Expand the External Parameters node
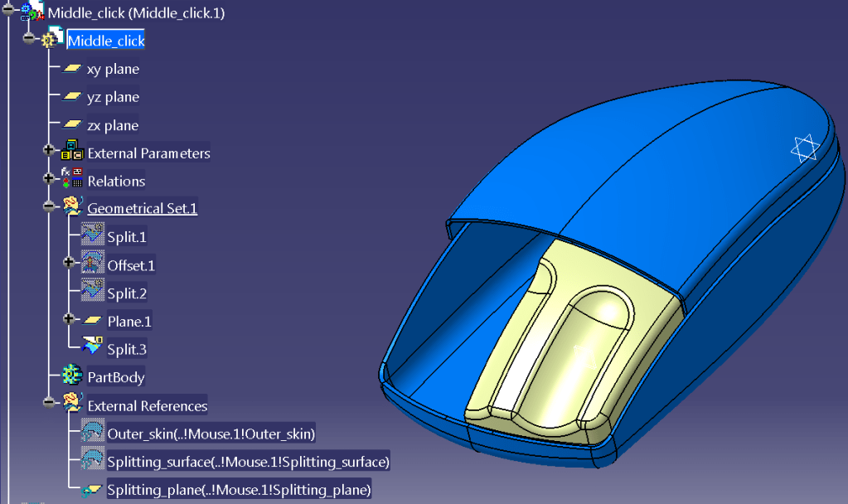This screenshot has height=504, width=848. point(50,153)
